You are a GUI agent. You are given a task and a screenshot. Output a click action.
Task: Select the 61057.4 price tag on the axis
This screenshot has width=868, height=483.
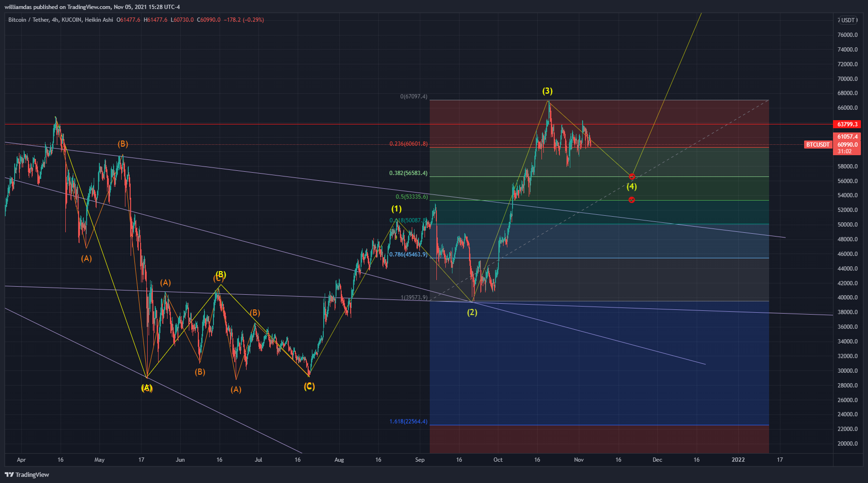tap(847, 137)
